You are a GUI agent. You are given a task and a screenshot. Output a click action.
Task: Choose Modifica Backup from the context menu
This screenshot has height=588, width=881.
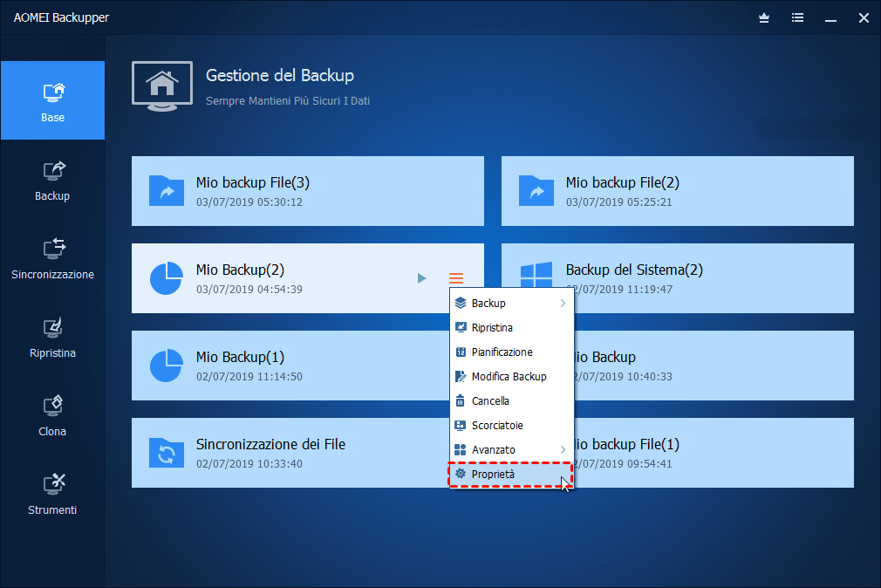pos(512,377)
